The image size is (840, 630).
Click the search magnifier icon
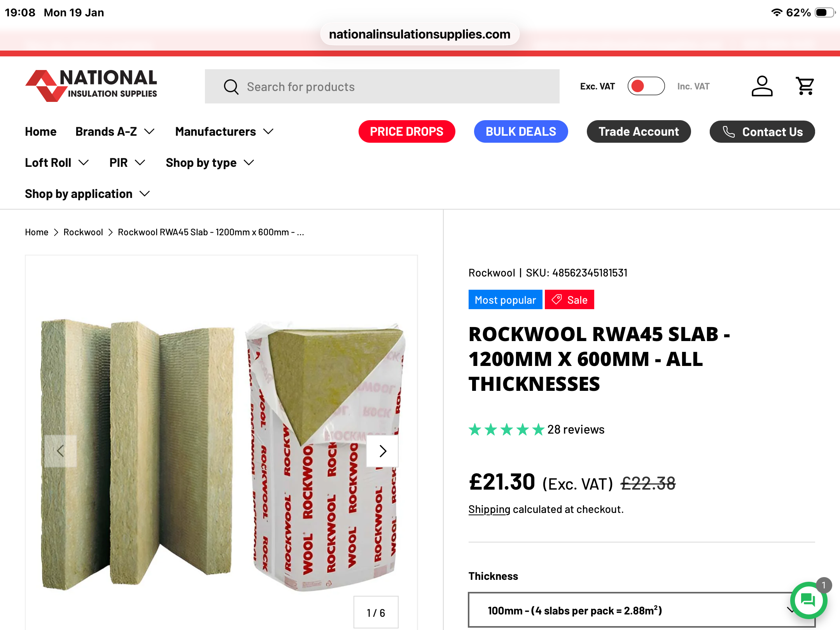[x=231, y=87]
